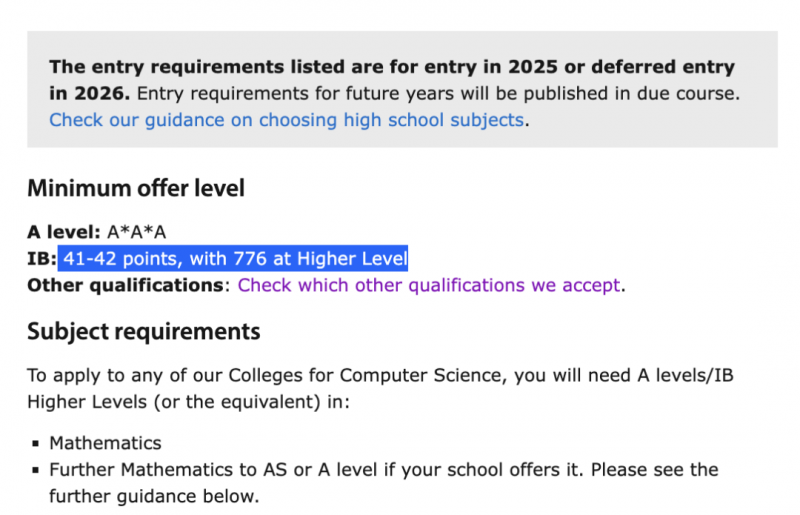
Task: Click the bold 'A level:' label
Action: pos(64,232)
